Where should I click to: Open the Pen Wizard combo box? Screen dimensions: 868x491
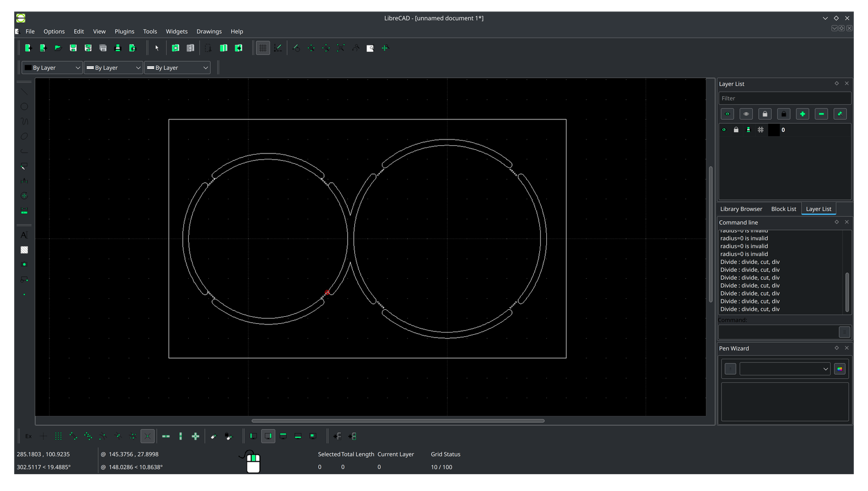(784, 369)
